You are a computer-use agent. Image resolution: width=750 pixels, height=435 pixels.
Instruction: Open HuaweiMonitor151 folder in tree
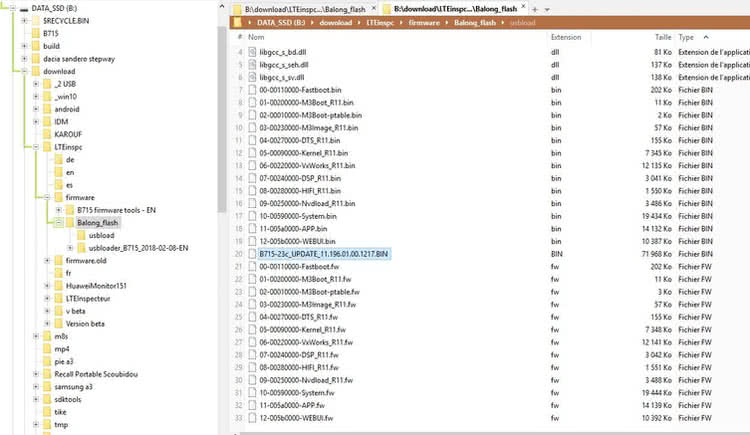pos(96,286)
